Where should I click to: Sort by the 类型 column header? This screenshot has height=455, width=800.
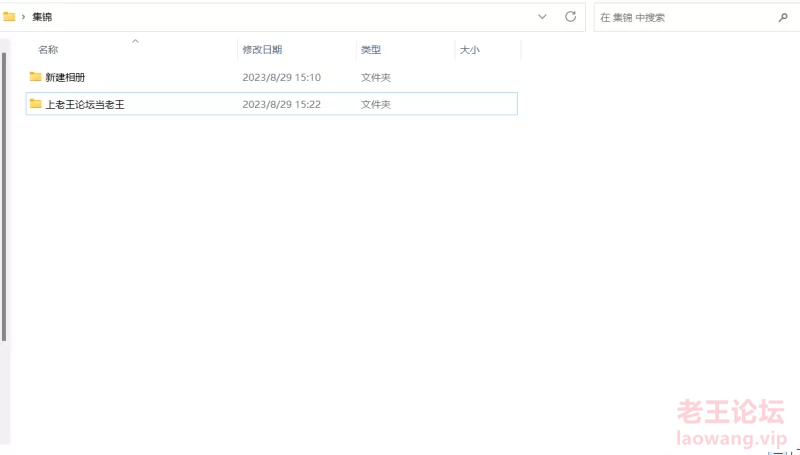pos(371,50)
